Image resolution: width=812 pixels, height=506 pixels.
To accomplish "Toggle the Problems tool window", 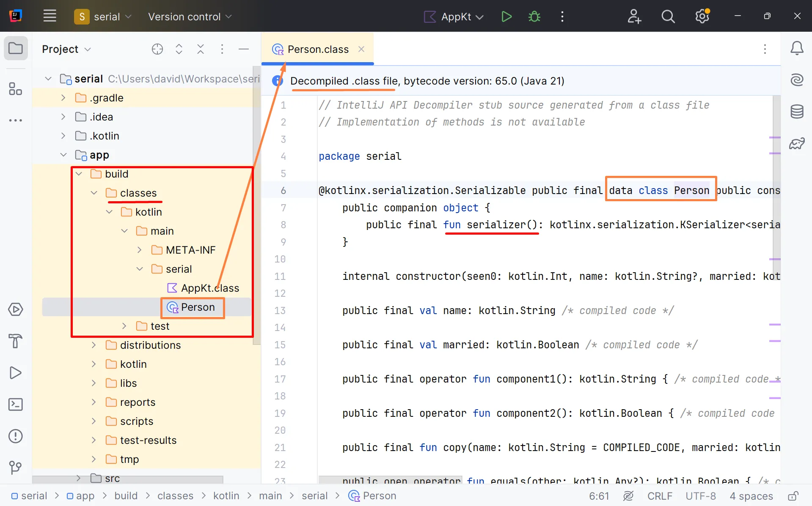I will pyautogui.click(x=16, y=436).
